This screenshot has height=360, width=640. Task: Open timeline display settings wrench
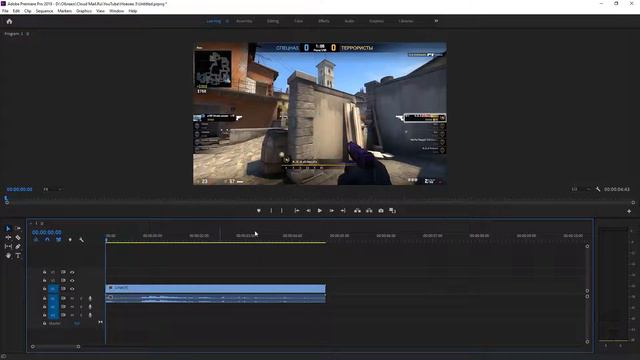click(81, 240)
